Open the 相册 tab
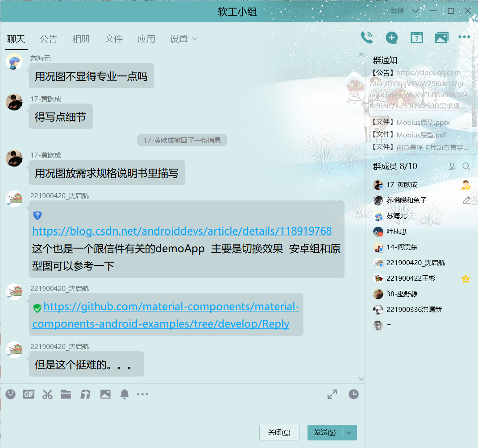The height and width of the screenshot is (448, 478). click(81, 39)
